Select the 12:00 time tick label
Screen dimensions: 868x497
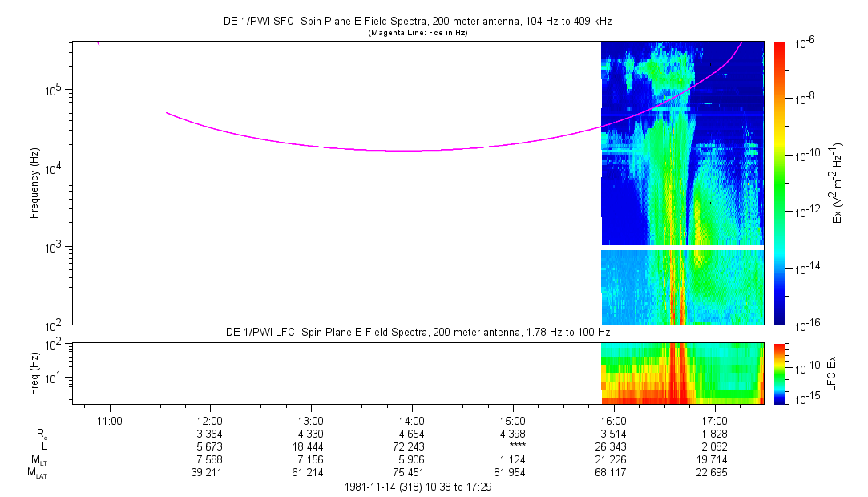(x=210, y=419)
